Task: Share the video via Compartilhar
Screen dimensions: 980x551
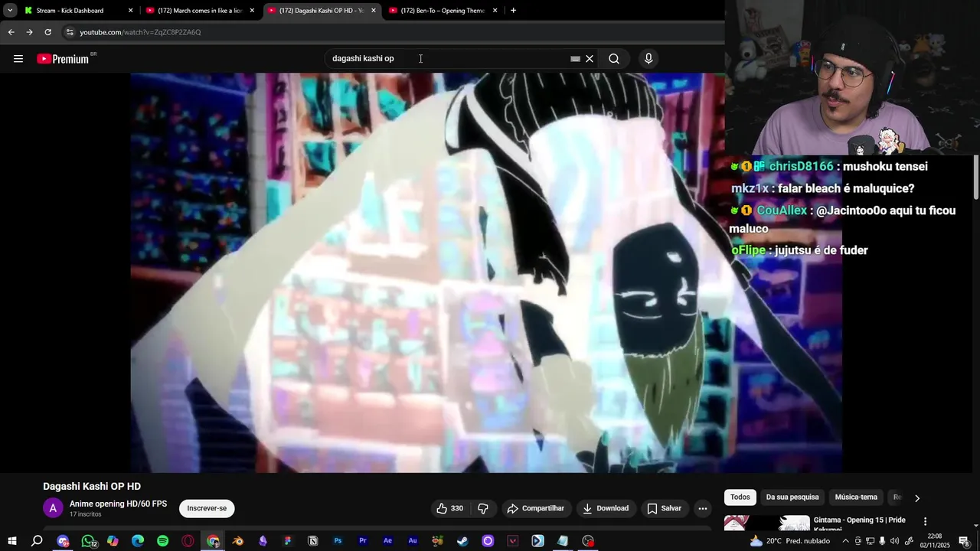Action: click(536, 508)
